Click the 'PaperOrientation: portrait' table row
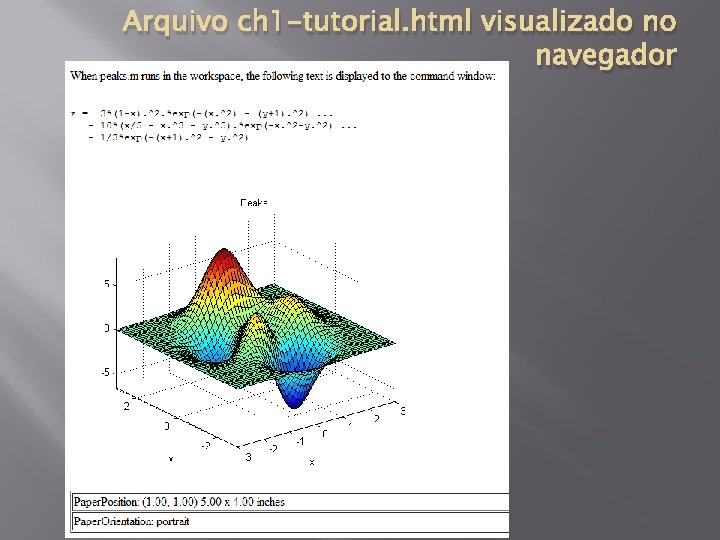The image size is (720, 540). coord(290,522)
